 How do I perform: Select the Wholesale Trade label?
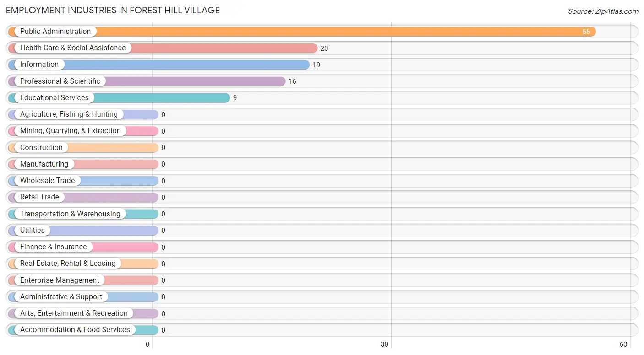pos(47,181)
